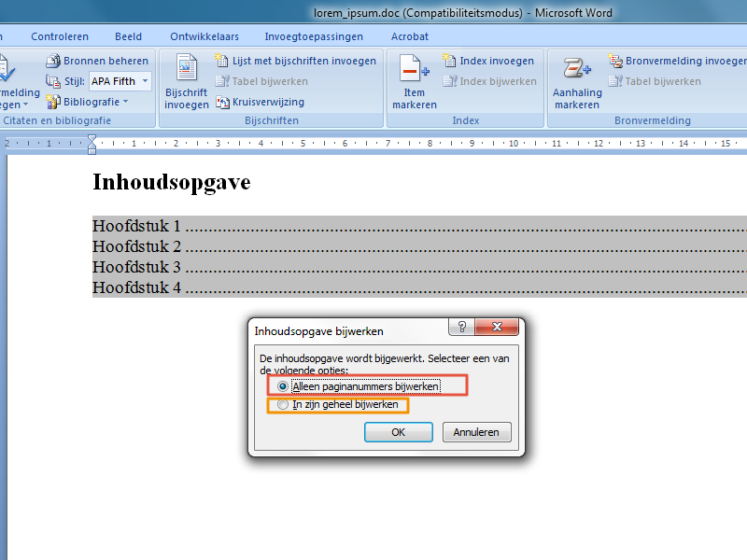This screenshot has width=747, height=560.
Task: Select Alleen paginanummers bijwerken radio button
Action: 283,385
